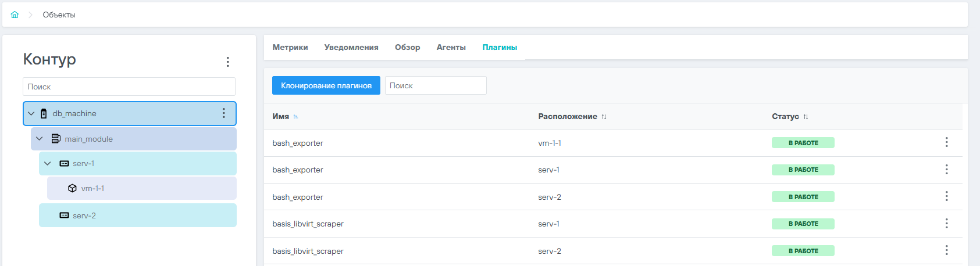Collapse the db_machine tree node
This screenshot has width=980, height=266.
(31, 113)
